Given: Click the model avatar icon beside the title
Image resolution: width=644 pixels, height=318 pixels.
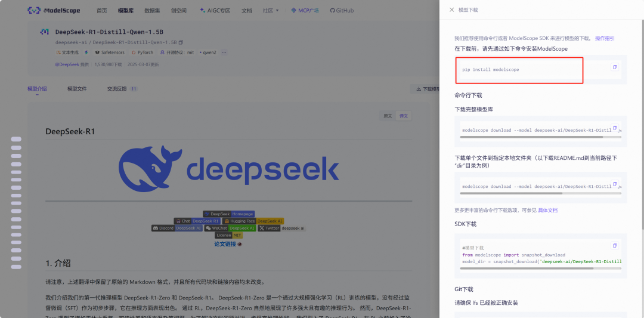Looking at the screenshot, I should point(44,32).
